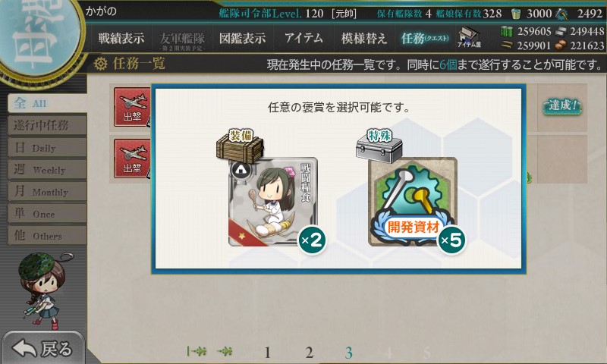Select the combat ration equipment reward

point(273,202)
